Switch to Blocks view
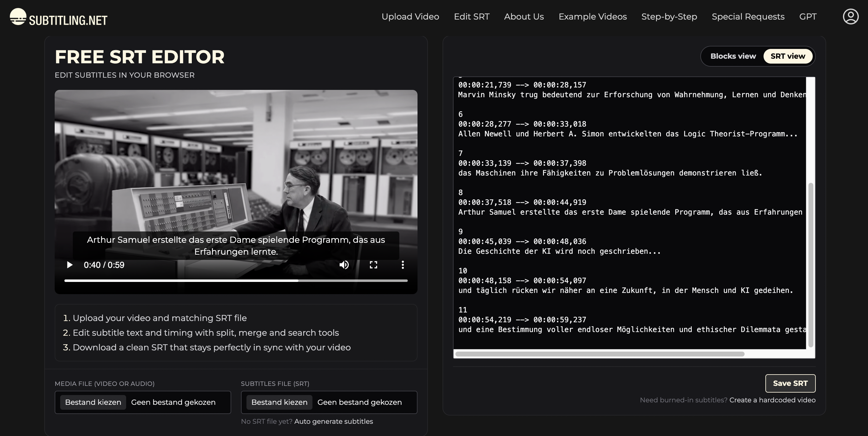 pos(733,56)
